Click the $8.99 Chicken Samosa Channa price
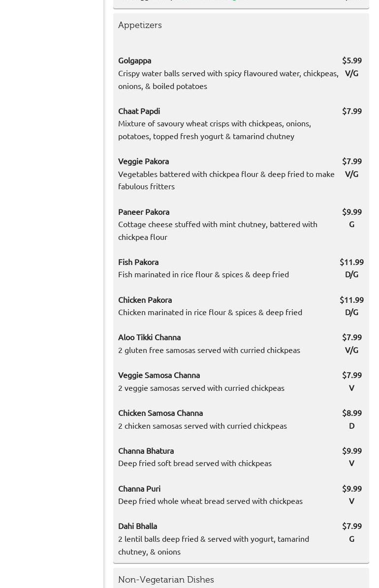379x588 pixels. pos(351,413)
